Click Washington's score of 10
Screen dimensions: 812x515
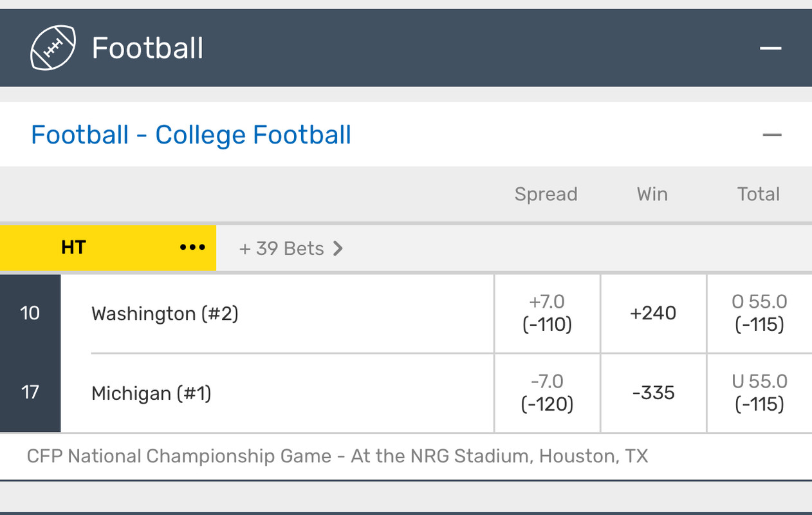click(30, 314)
